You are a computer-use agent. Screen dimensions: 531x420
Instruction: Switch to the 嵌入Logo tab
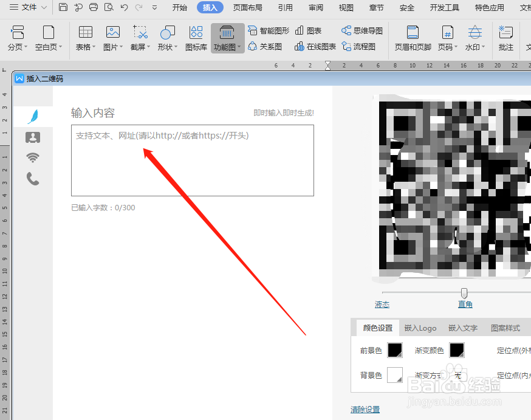click(x=420, y=328)
